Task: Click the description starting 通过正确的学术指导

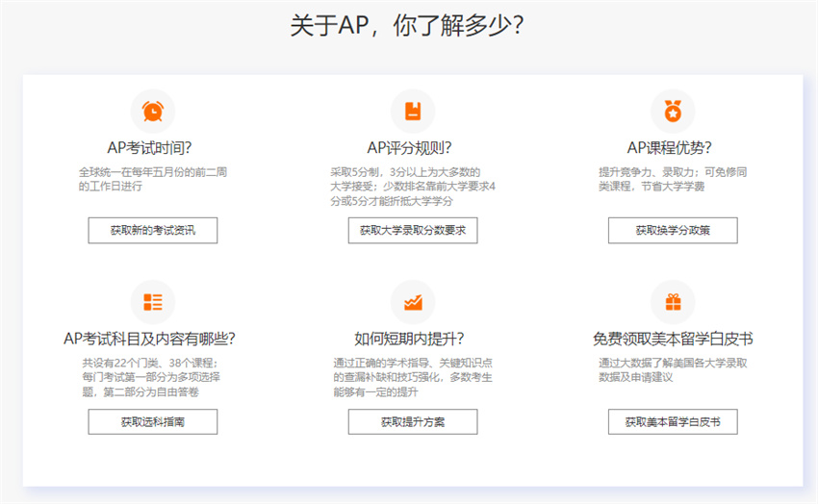Action: click(x=413, y=377)
